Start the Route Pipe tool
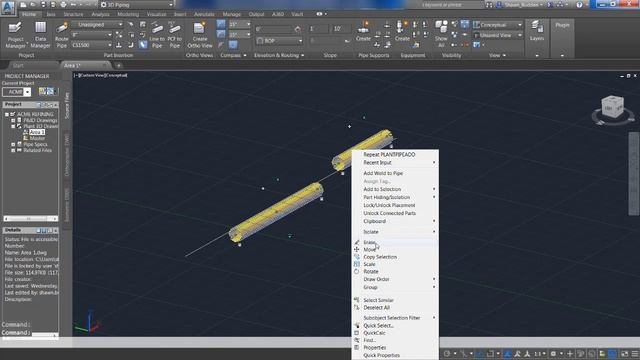Viewport: 640px width, 360px height. coord(62,35)
